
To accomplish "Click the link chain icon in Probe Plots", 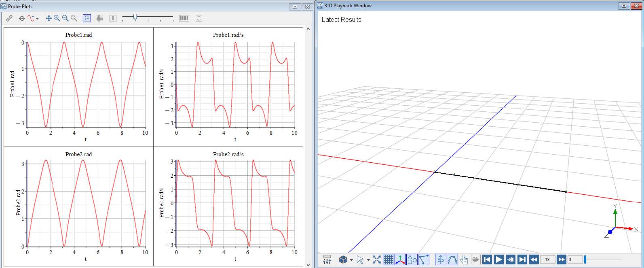I will point(9,18).
